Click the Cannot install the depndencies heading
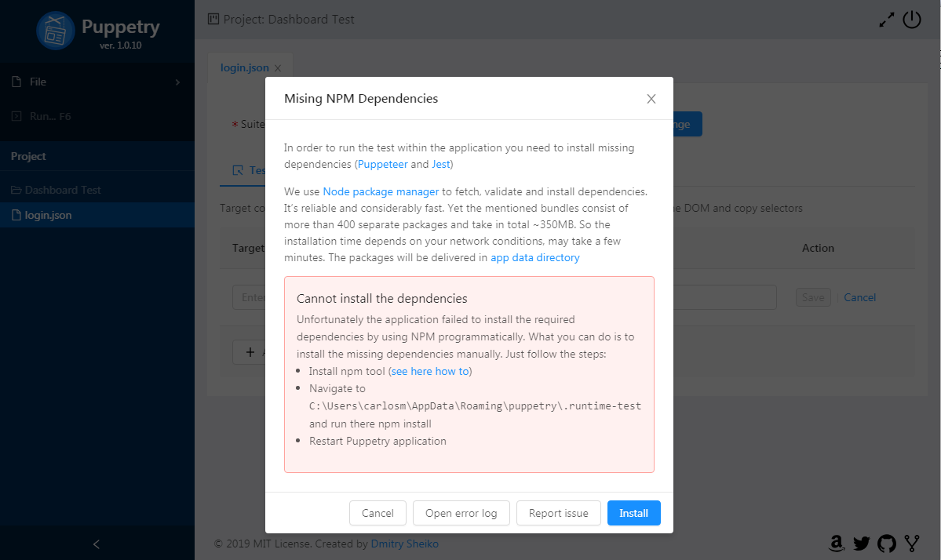 381,299
